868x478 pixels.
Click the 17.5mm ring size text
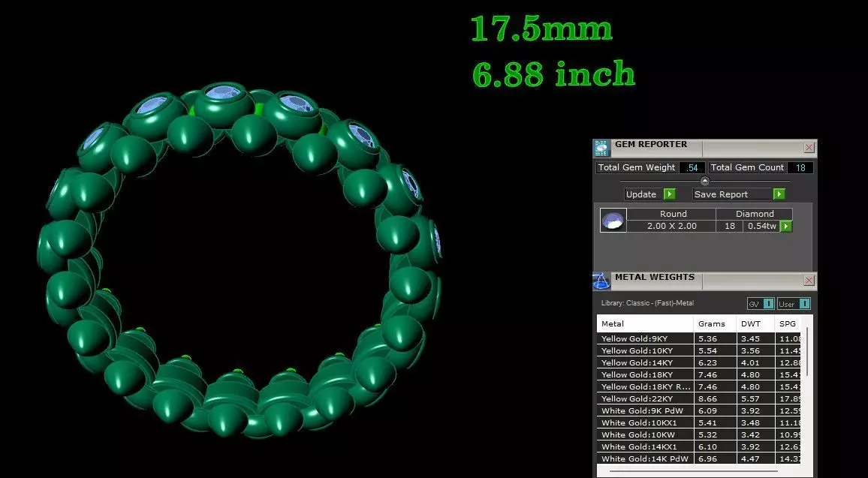tap(541, 29)
